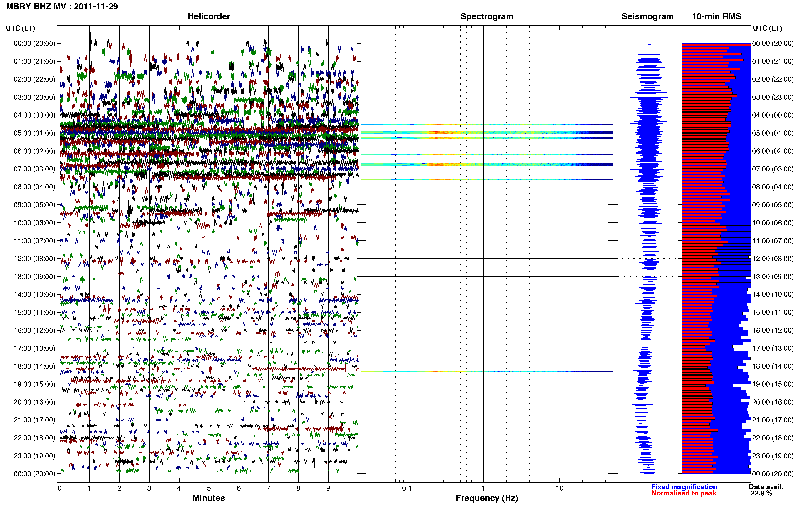This screenshot has height=508, width=812.
Task: Click the '0.1' frequency axis tick label
Action: (x=407, y=488)
